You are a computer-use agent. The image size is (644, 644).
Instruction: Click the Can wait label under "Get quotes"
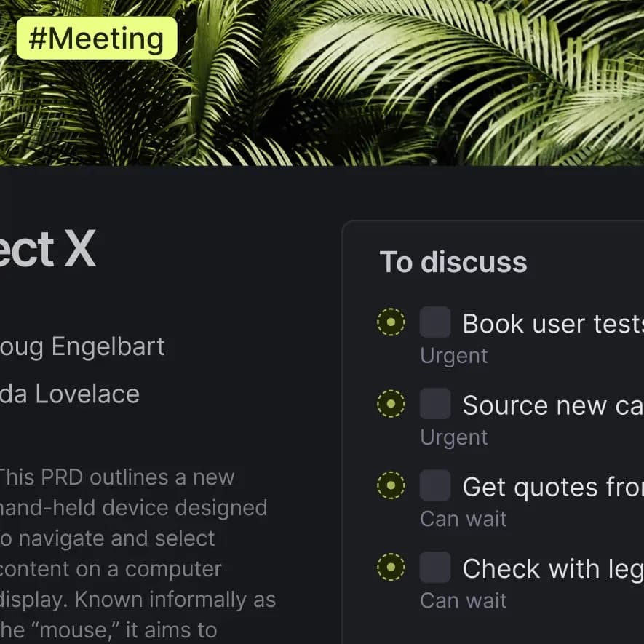pos(463,519)
